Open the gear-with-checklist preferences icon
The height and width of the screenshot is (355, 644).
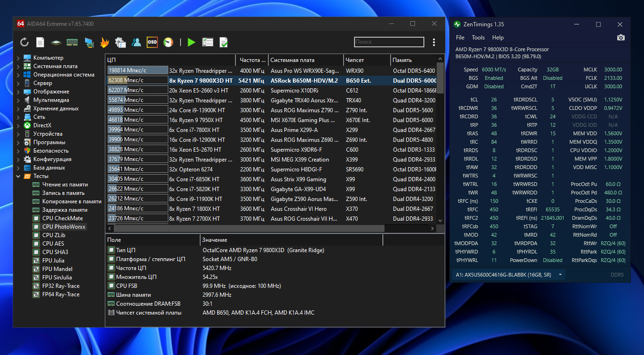[120, 42]
